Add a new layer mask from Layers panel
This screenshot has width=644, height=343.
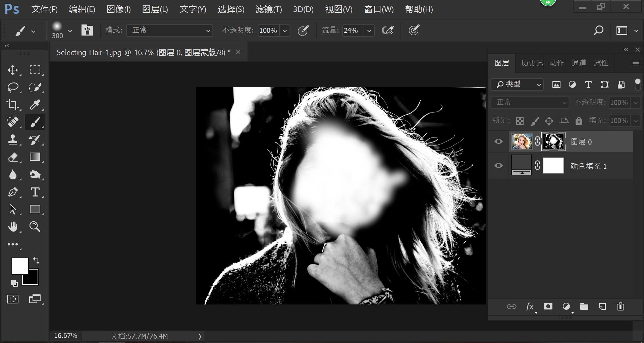pyautogui.click(x=548, y=306)
